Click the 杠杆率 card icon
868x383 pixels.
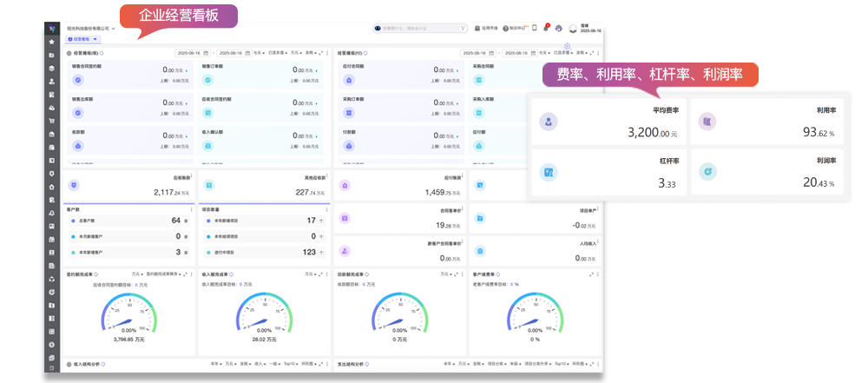[x=548, y=172]
